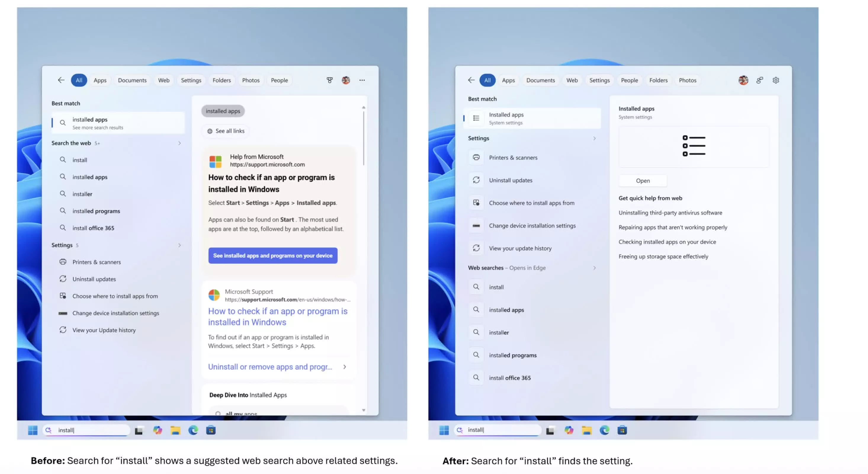Image resolution: width=868 pixels, height=474 pixels.
Task: Open Choose where to install apps from, After
Action: pos(532,203)
